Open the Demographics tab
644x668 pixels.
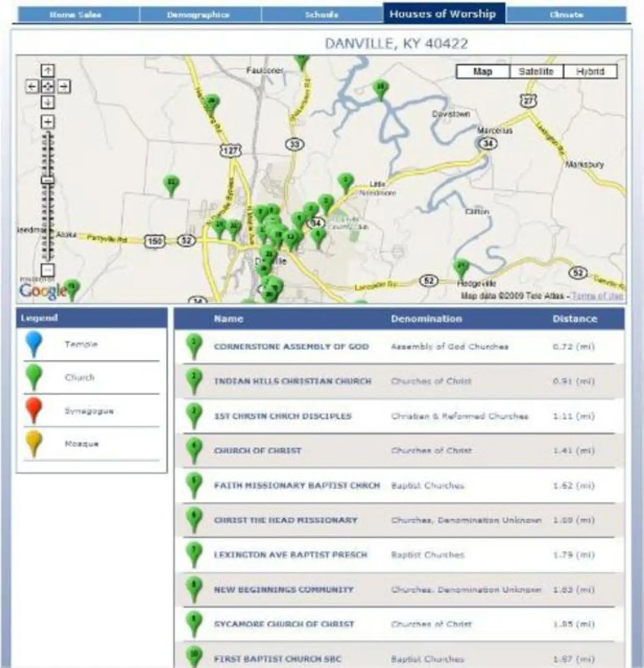point(198,15)
